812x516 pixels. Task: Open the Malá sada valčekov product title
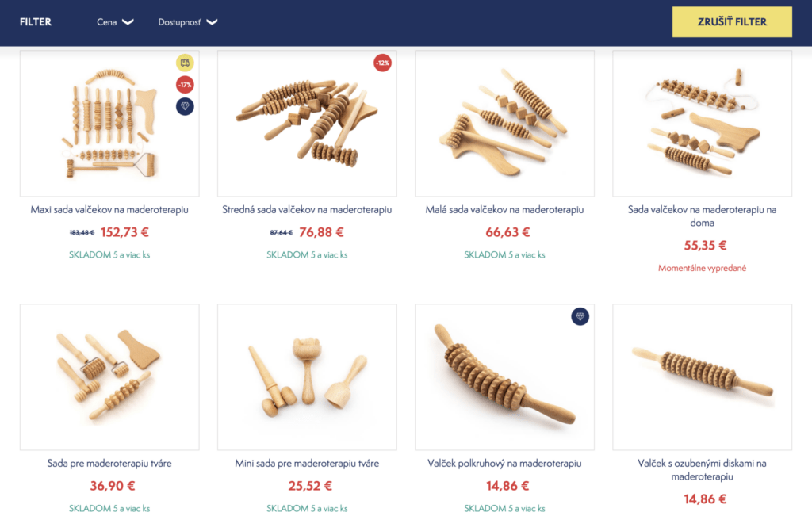tap(504, 209)
